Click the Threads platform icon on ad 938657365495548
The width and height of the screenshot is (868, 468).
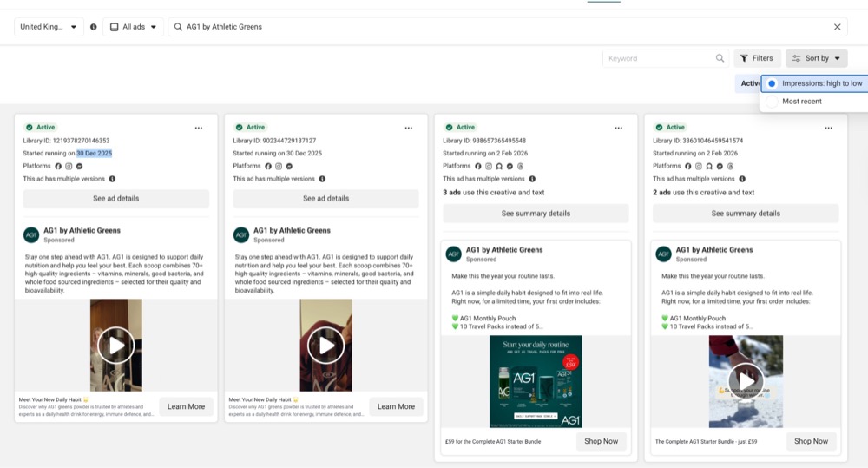coord(520,166)
